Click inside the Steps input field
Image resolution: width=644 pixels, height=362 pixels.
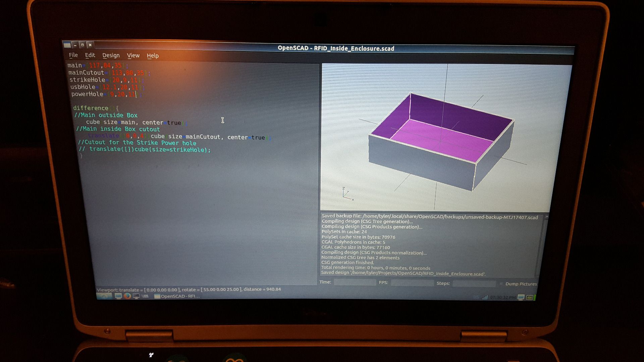pos(474,284)
